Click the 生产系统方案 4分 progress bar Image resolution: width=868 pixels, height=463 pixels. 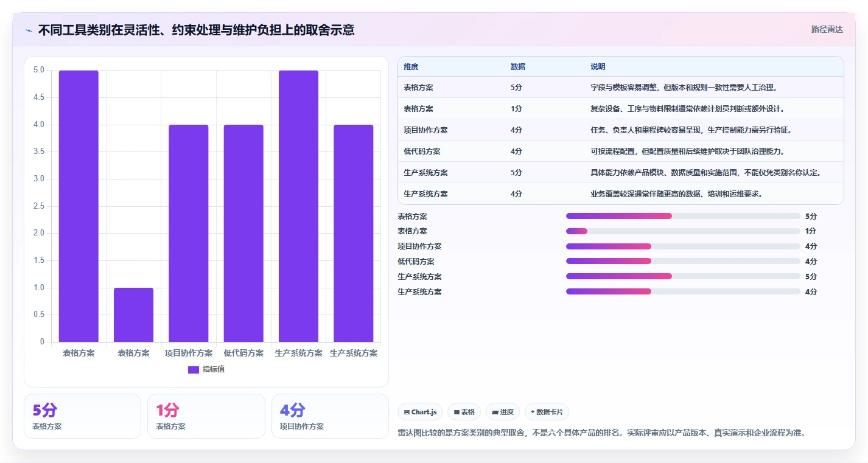(683, 291)
